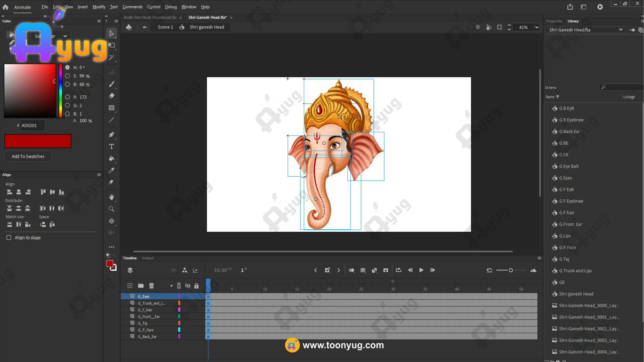
Task: Select the blue channel radio button
Action: pos(68,114)
